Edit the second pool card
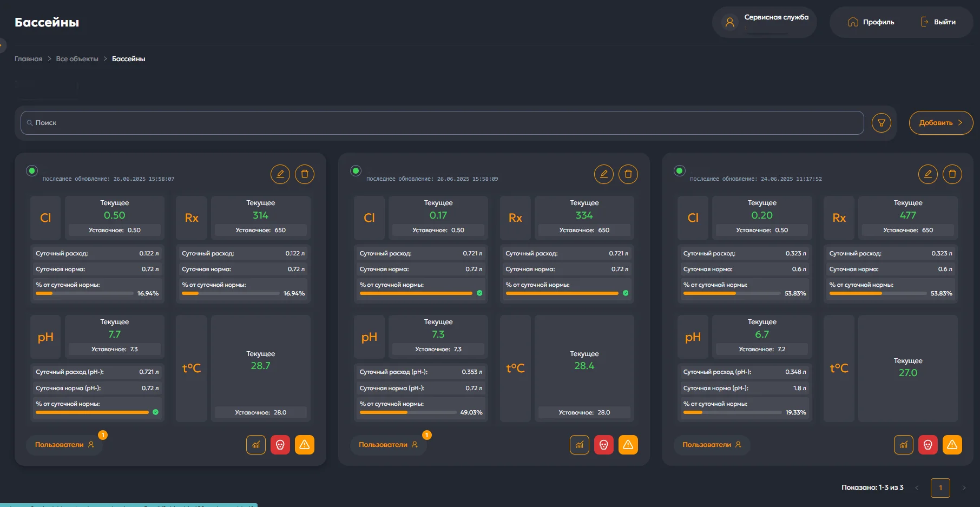The width and height of the screenshot is (980, 507). [604, 174]
